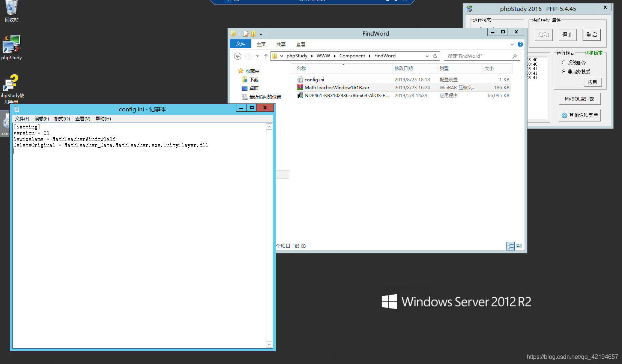The image size is (622, 364).
Task: Open the Recycle Bin desktop icon
Action: (x=11, y=10)
